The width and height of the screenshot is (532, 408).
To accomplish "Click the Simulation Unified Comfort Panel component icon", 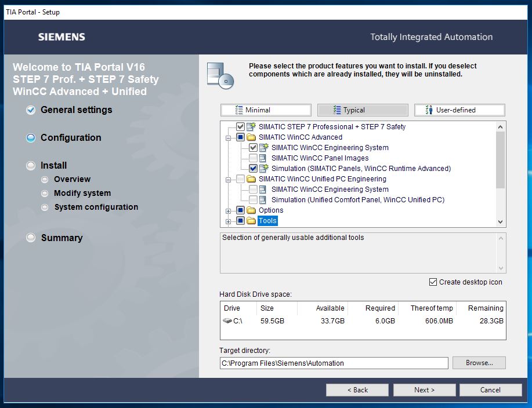I will tap(263, 200).
